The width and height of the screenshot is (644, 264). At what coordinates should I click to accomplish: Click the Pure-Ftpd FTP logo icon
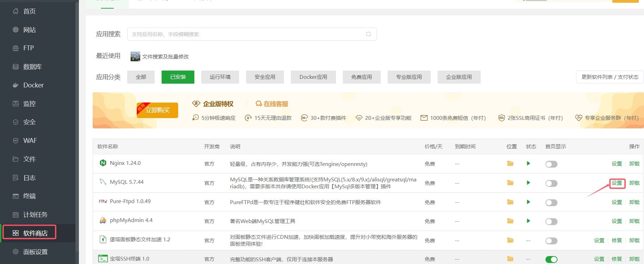coord(103,201)
